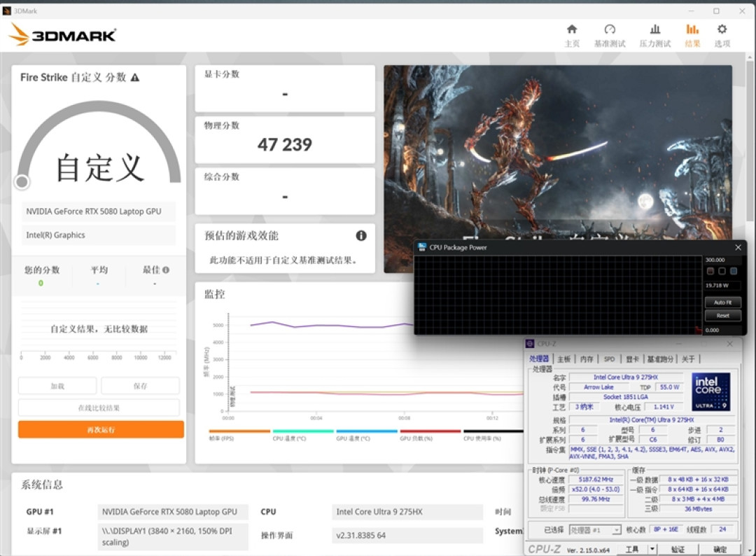Select the blue color swatch in CPU Package Power
Screen dimensions: 756x556
pos(734,271)
